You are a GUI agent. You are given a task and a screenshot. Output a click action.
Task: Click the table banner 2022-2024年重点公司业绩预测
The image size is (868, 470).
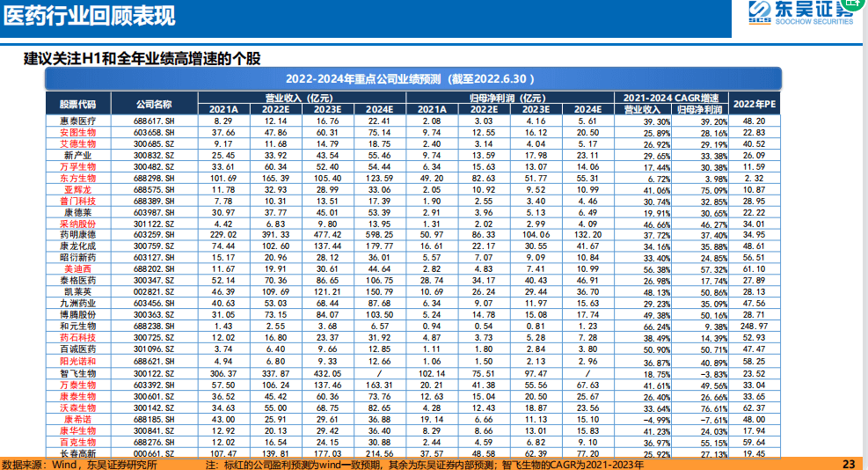point(413,78)
